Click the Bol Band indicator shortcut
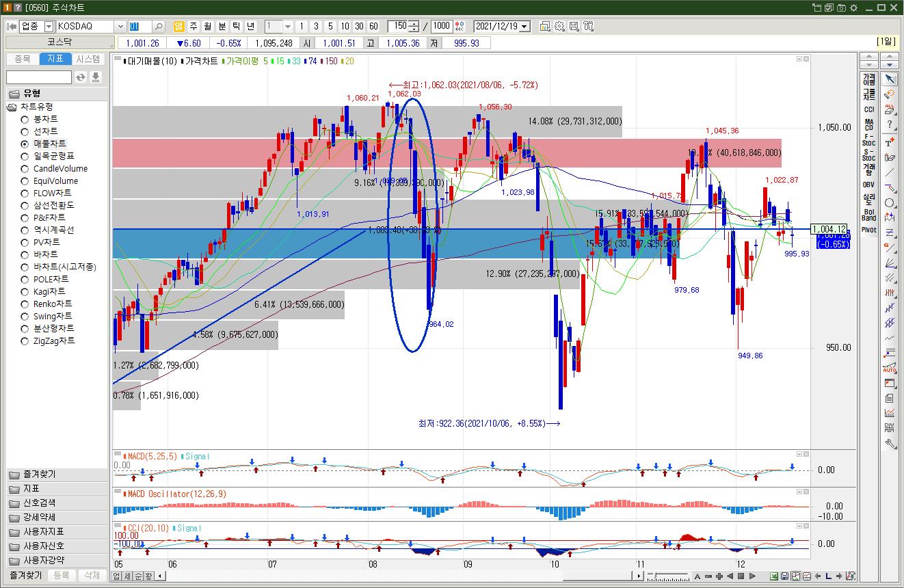Image resolution: width=904 pixels, height=588 pixels. click(868, 215)
